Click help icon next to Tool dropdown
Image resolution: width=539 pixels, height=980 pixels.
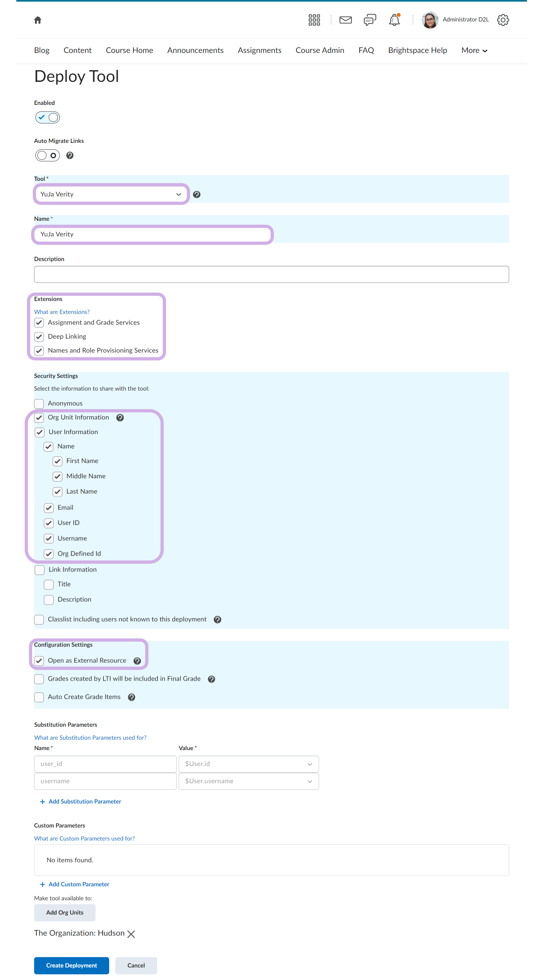point(197,195)
